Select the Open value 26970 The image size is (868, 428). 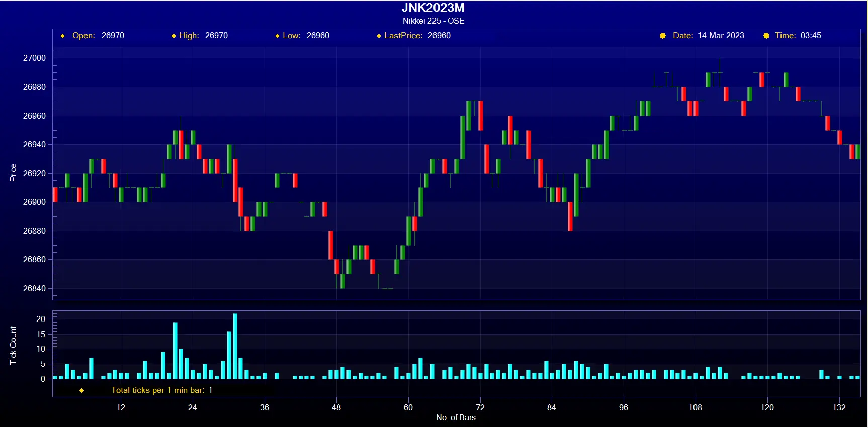[x=113, y=35]
